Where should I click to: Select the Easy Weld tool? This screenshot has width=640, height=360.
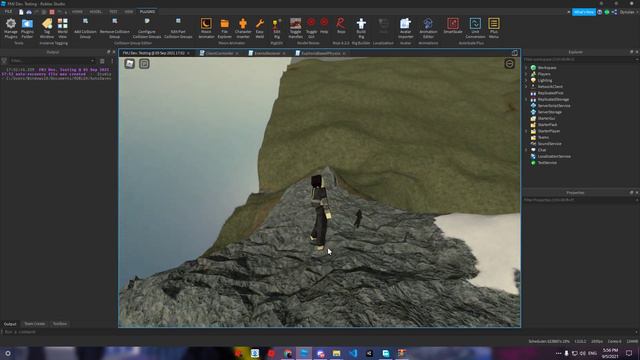(x=260, y=28)
